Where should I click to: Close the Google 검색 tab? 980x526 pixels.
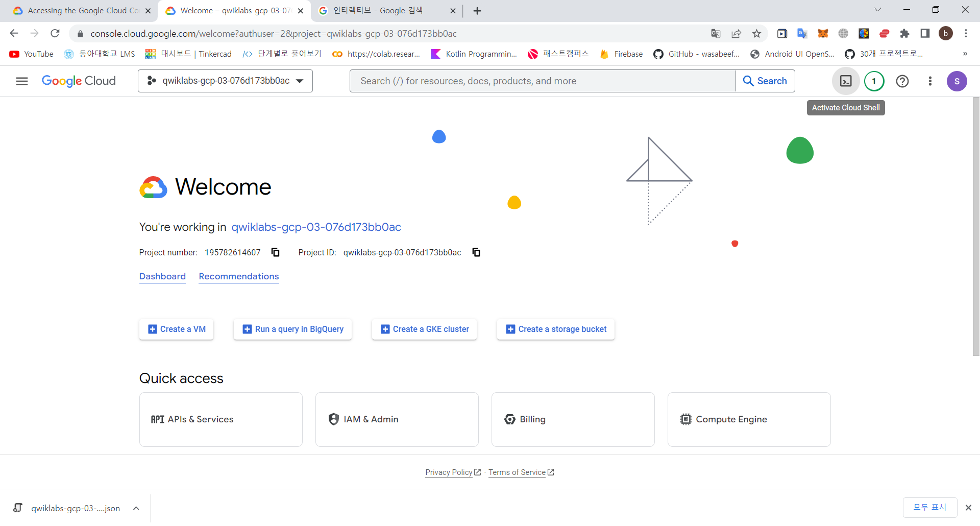[453, 11]
